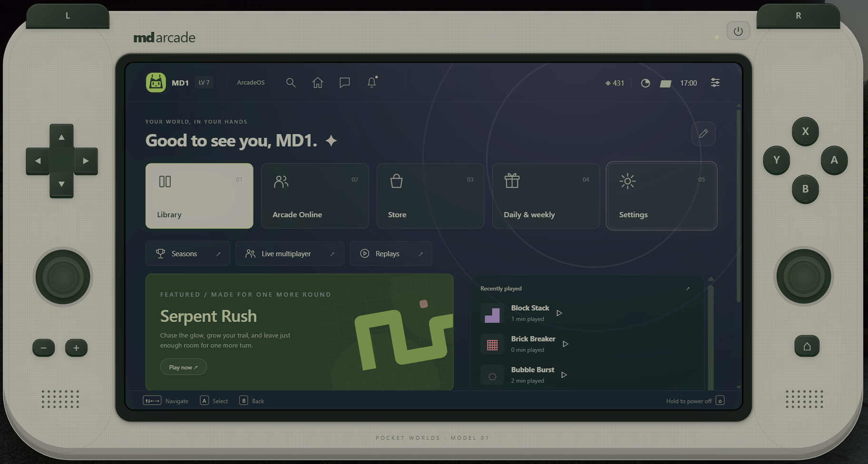The image size is (868, 464).
Task: Go to the Home icon in ArcadeOS bar
Action: pos(318,83)
